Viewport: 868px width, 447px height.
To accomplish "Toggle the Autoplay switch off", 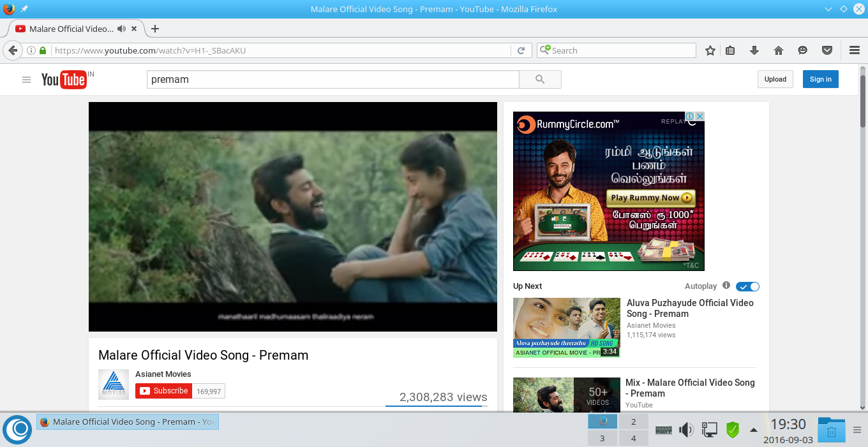I will coord(747,286).
